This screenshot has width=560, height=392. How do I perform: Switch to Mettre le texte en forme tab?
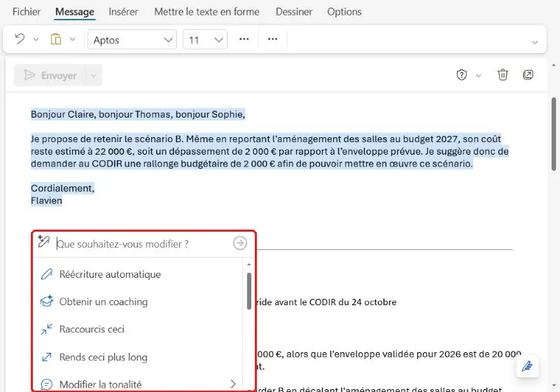tap(206, 12)
